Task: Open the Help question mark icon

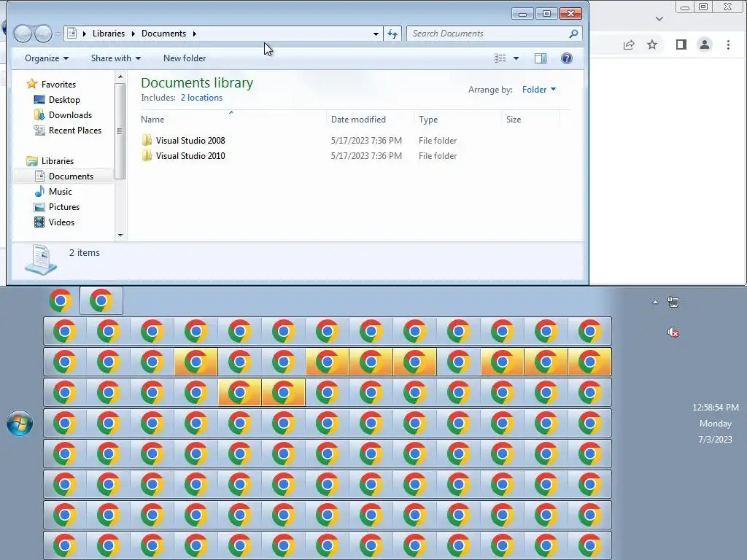Action: tap(566, 58)
